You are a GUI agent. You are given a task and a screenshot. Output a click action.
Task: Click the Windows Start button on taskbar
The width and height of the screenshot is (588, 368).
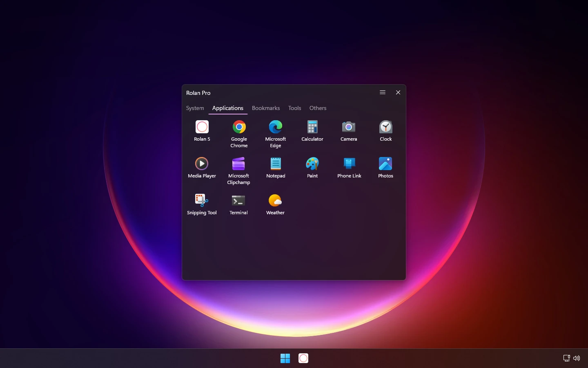(x=285, y=358)
